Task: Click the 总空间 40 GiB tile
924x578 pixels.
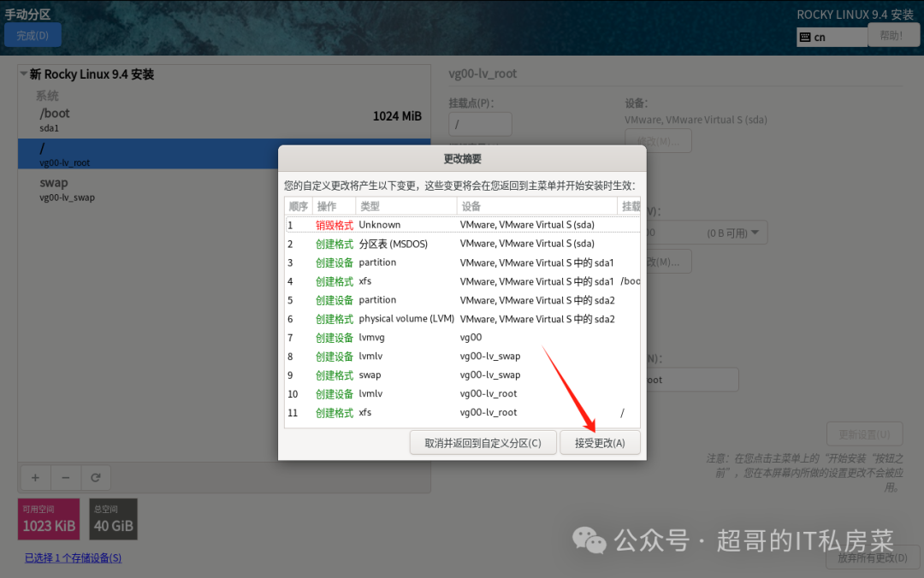Action: click(x=113, y=519)
